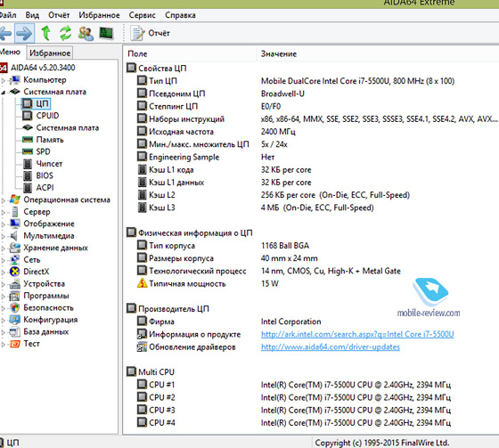Open the Чипсет tree item
The image size is (499, 448).
(43, 164)
